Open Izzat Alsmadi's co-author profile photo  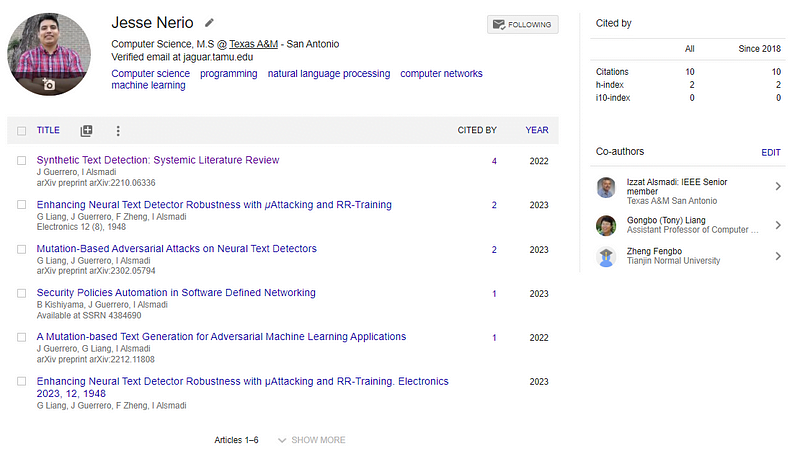pos(606,187)
